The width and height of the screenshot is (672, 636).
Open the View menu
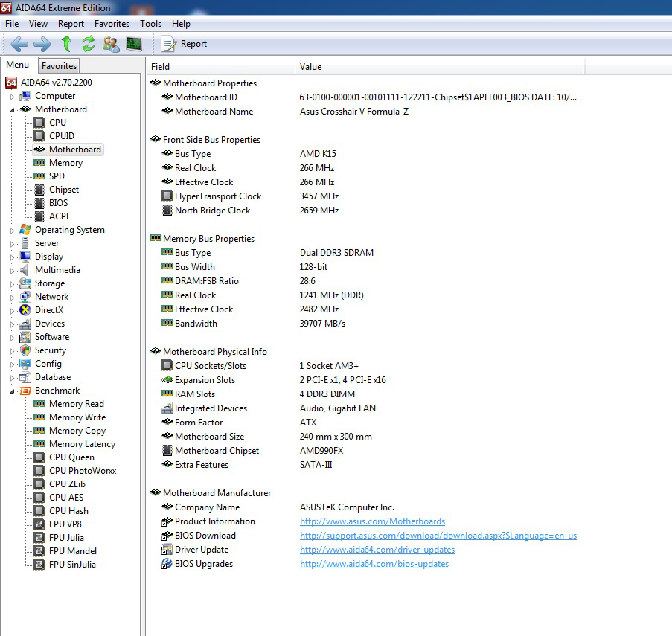coord(38,24)
